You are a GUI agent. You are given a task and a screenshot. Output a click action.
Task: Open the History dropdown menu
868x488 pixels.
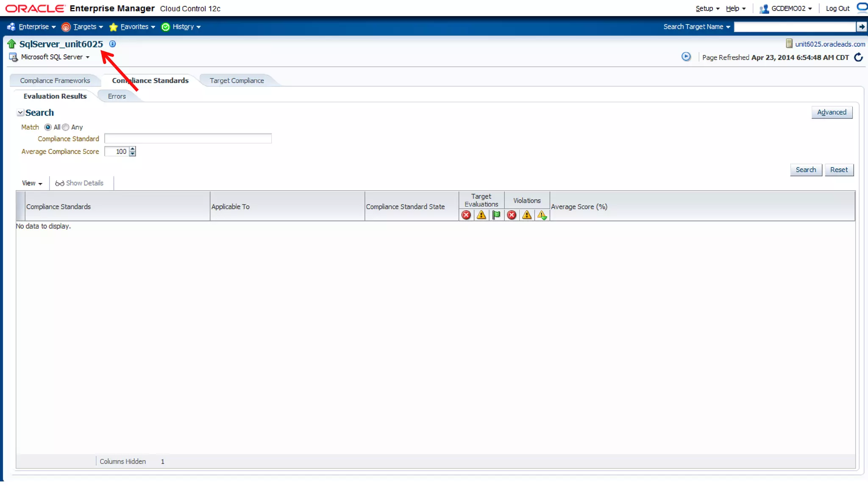pos(186,27)
